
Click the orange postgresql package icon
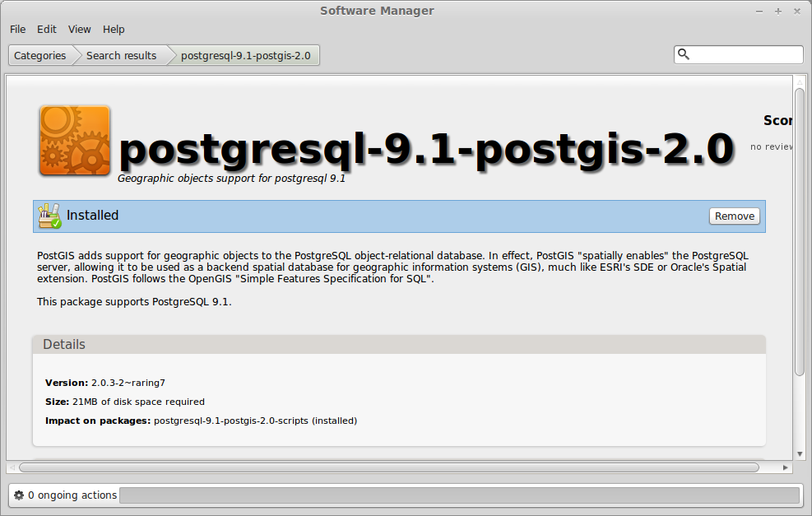pyautogui.click(x=73, y=141)
